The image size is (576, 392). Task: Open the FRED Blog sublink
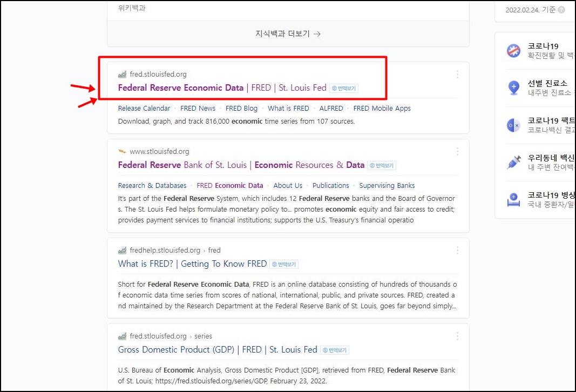(241, 109)
